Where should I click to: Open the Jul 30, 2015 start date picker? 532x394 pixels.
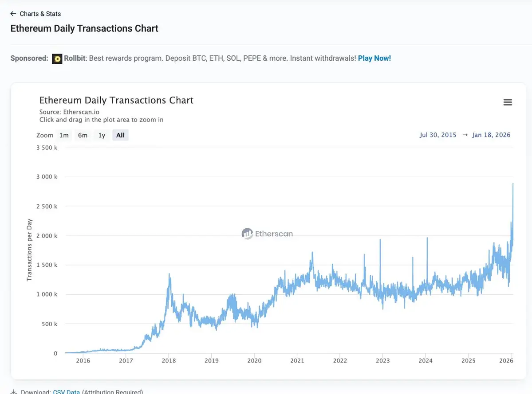438,135
